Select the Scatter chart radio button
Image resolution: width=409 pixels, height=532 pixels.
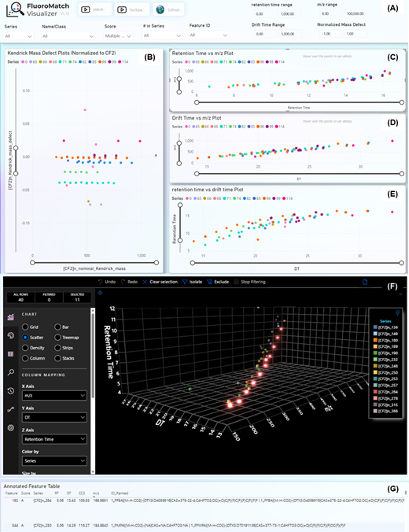25,338
